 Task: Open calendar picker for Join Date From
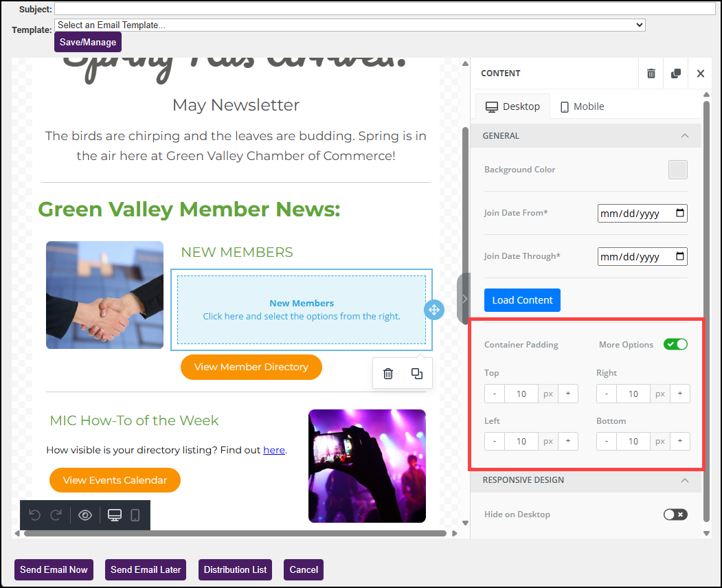point(679,213)
